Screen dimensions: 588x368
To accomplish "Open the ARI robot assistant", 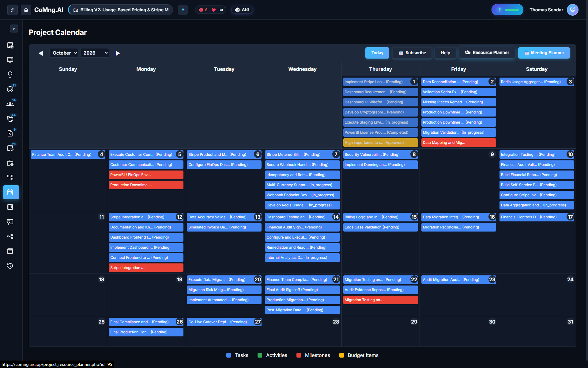I will tap(242, 10).
